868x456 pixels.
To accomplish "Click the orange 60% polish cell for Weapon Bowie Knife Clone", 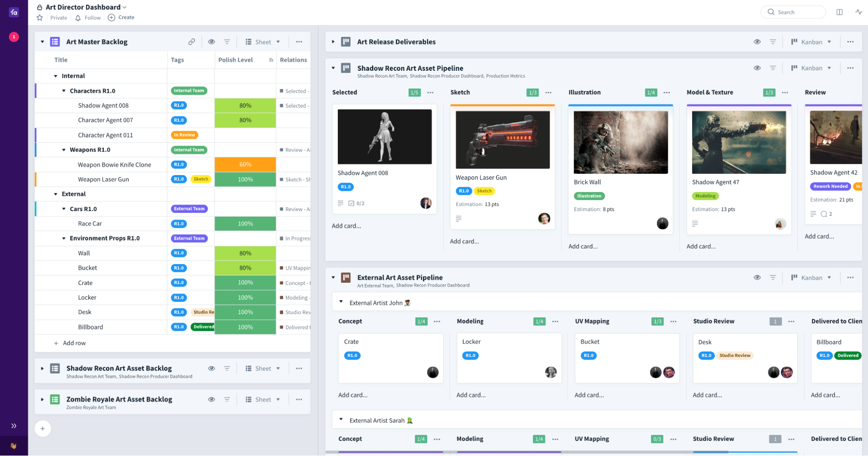I will (245, 164).
